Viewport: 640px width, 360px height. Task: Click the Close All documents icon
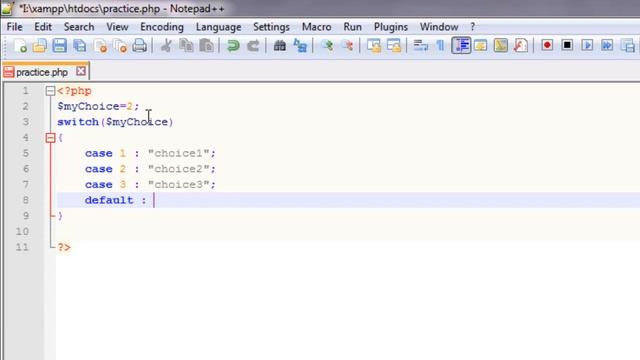pos(120,46)
